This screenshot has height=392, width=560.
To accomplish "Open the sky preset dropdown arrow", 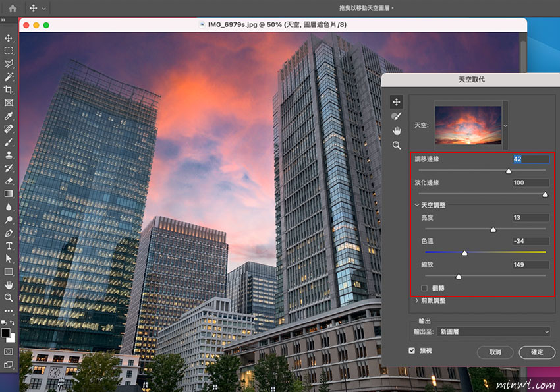I will coord(505,126).
